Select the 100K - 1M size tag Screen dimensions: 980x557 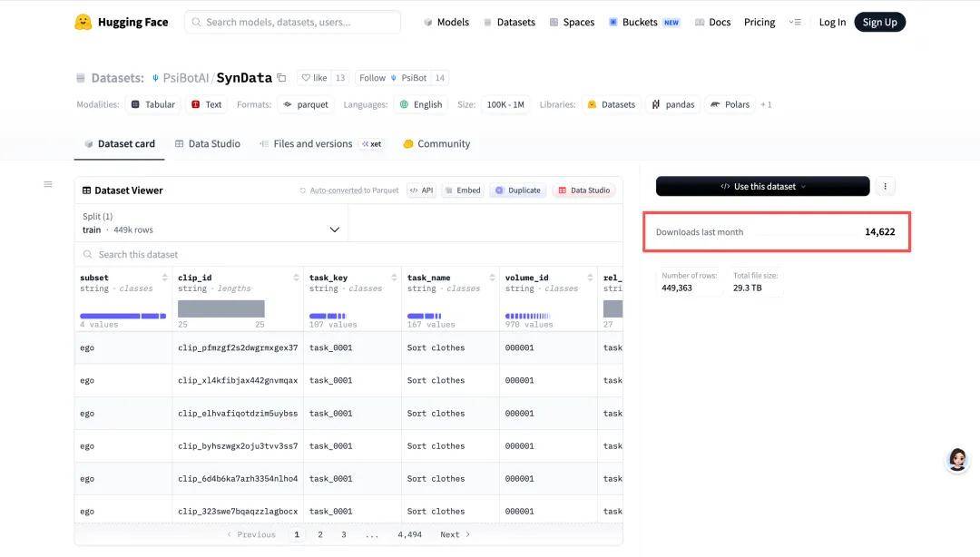click(505, 104)
